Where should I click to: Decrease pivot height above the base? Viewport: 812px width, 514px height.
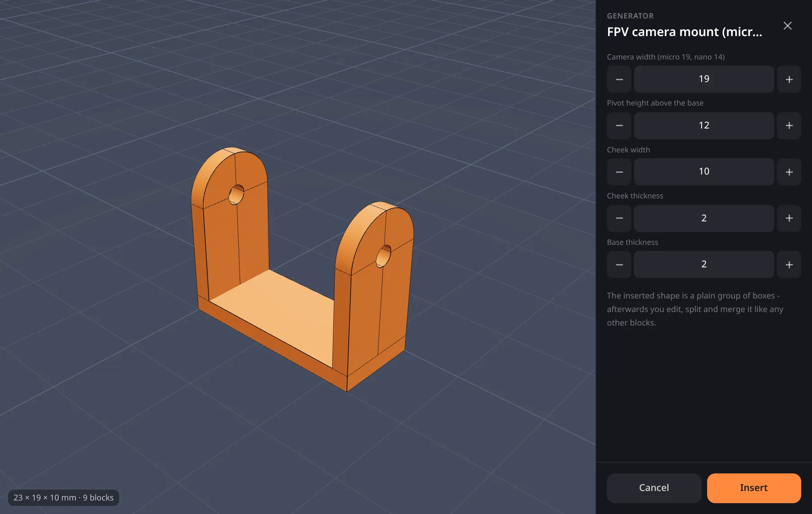tap(619, 126)
